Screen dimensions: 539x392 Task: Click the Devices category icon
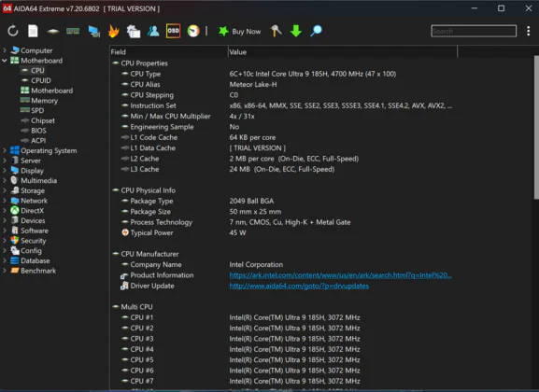click(x=14, y=220)
